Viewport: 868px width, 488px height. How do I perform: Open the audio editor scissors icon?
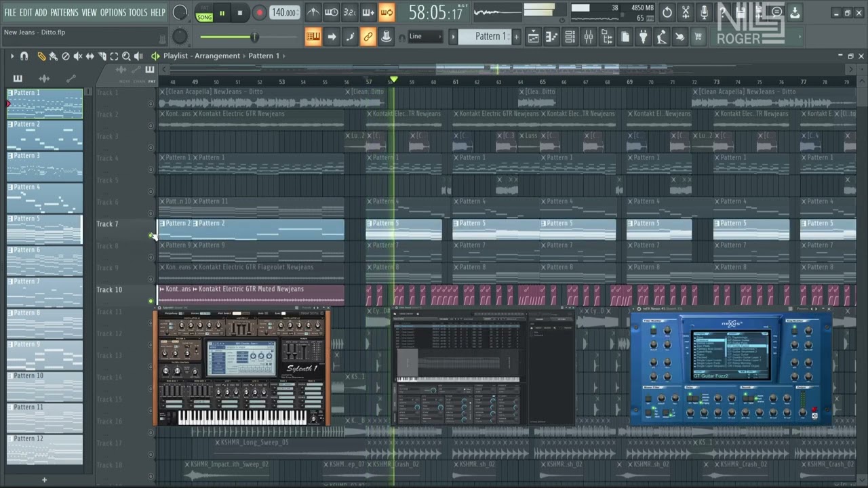point(686,12)
